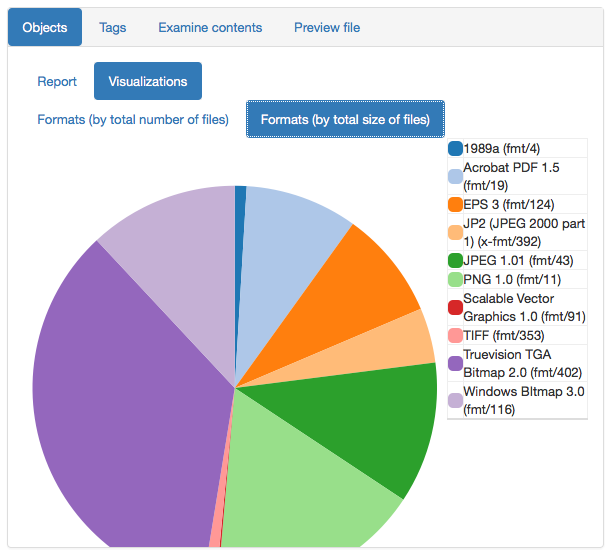Open the Examine contents tab
This screenshot has width=611, height=555.
(210, 27)
